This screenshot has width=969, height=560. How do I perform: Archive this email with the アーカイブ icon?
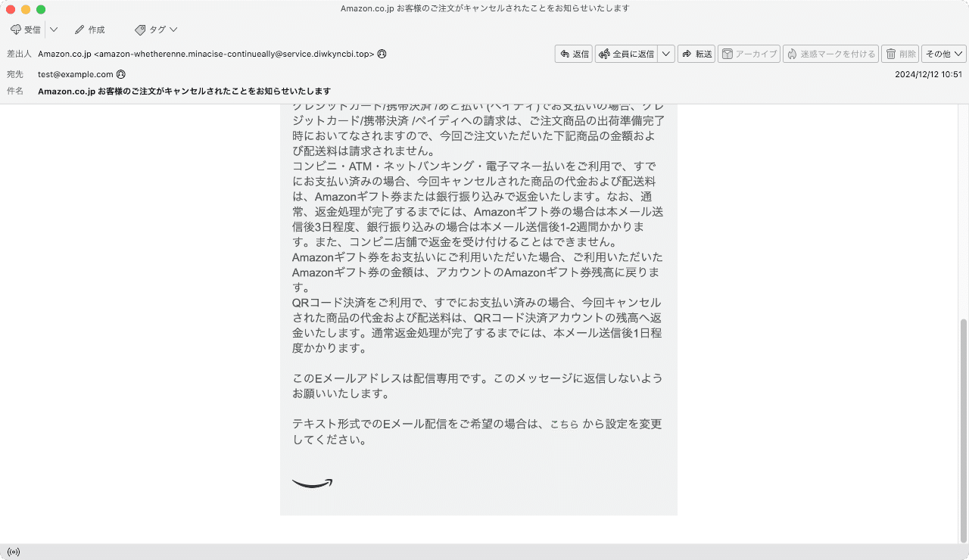point(749,54)
